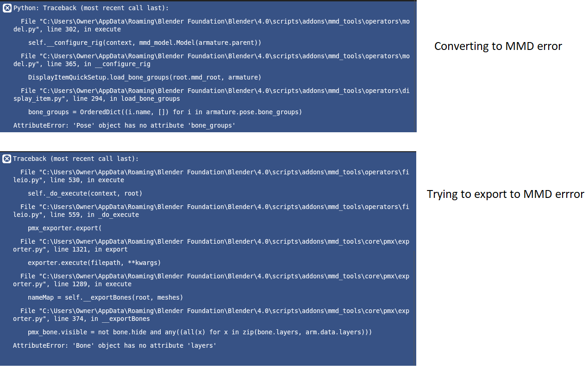Click the pmx_bone.visible code line
The width and height of the screenshot is (588, 369).
coord(200,332)
